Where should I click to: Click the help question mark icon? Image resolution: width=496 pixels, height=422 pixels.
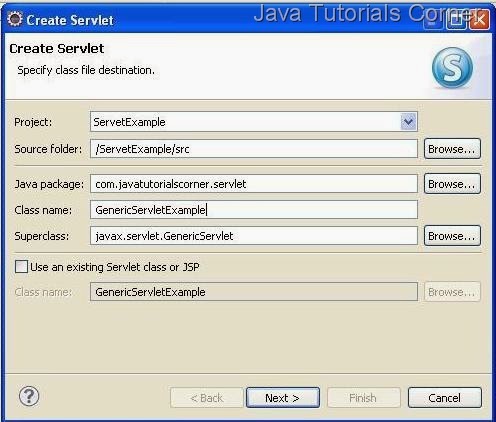point(29,397)
